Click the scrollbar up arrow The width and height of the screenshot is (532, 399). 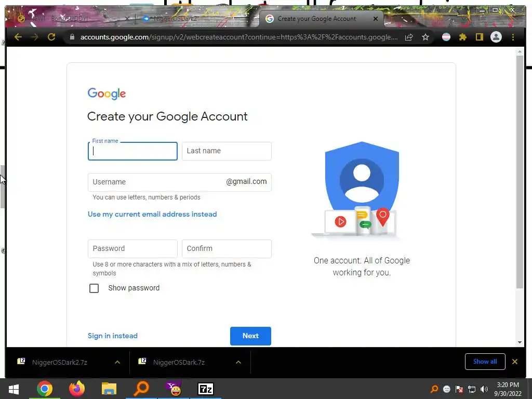tap(520, 52)
